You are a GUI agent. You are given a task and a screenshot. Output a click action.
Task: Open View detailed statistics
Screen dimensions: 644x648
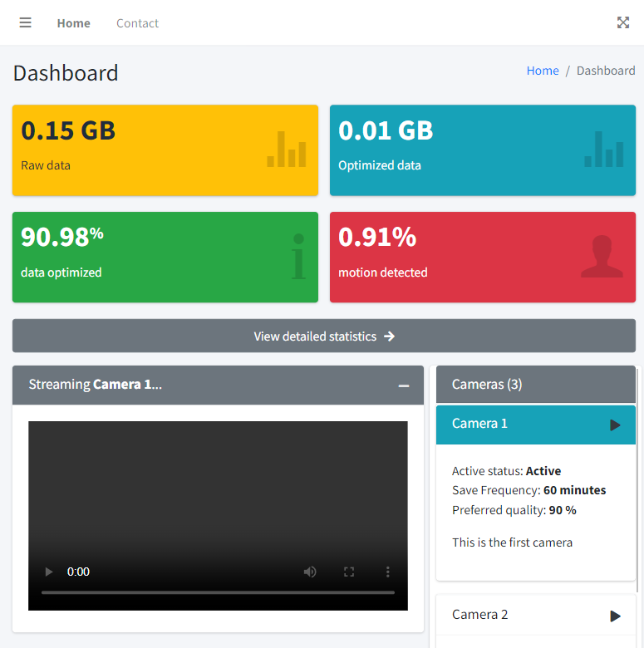(324, 336)
